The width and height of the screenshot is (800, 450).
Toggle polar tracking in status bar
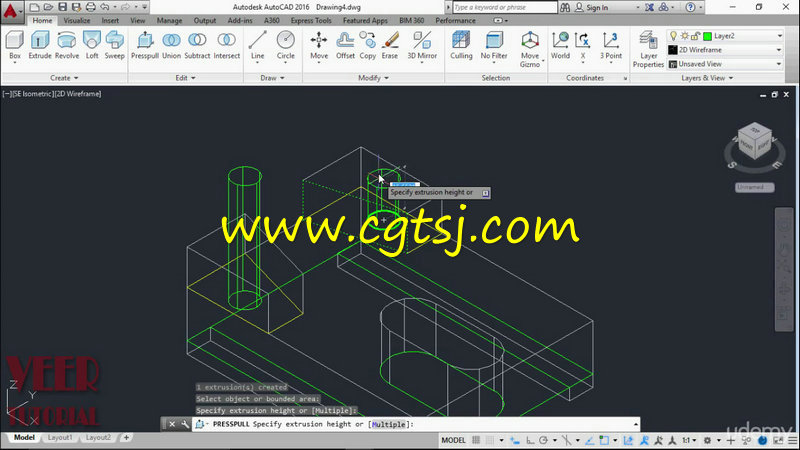click(543, 440)
